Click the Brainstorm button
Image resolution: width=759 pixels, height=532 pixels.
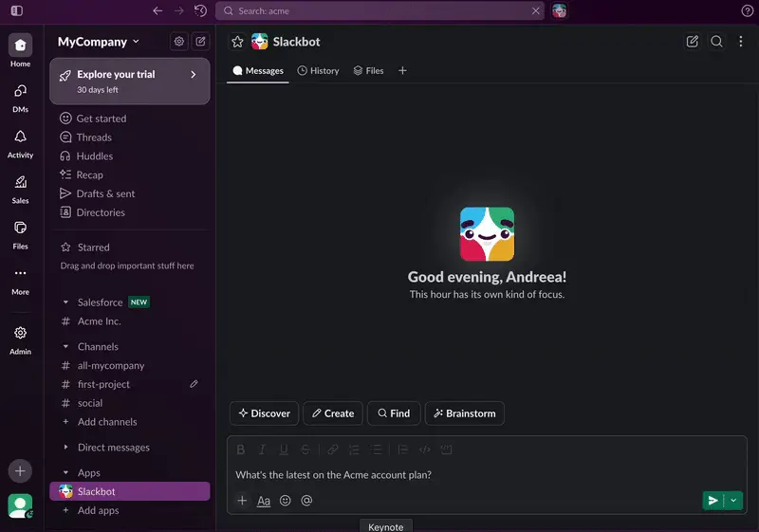coord(465,413)
